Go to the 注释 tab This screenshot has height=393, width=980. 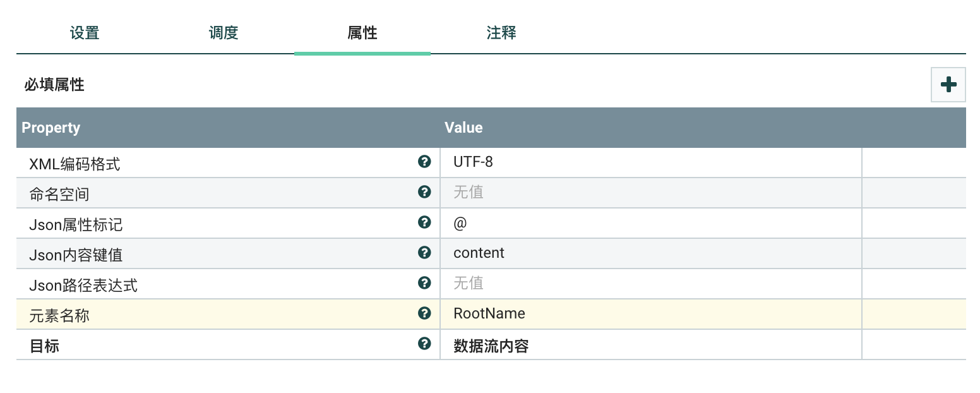501,33
